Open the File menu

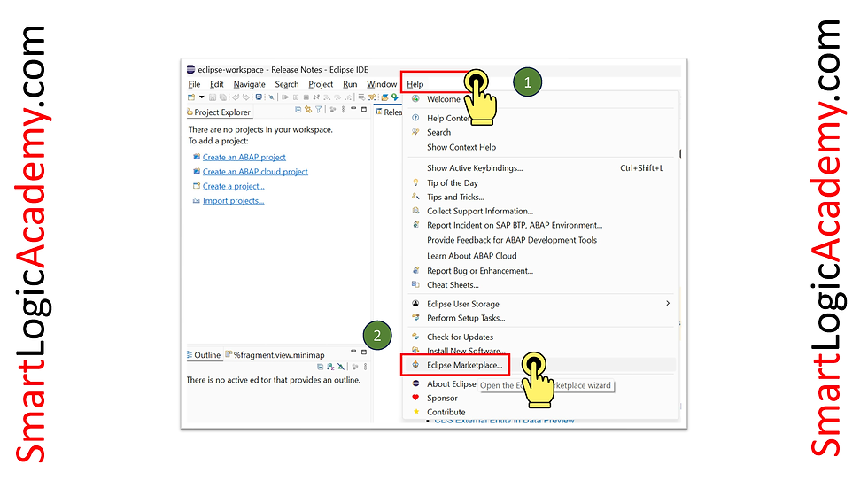(x=194, y=84)
